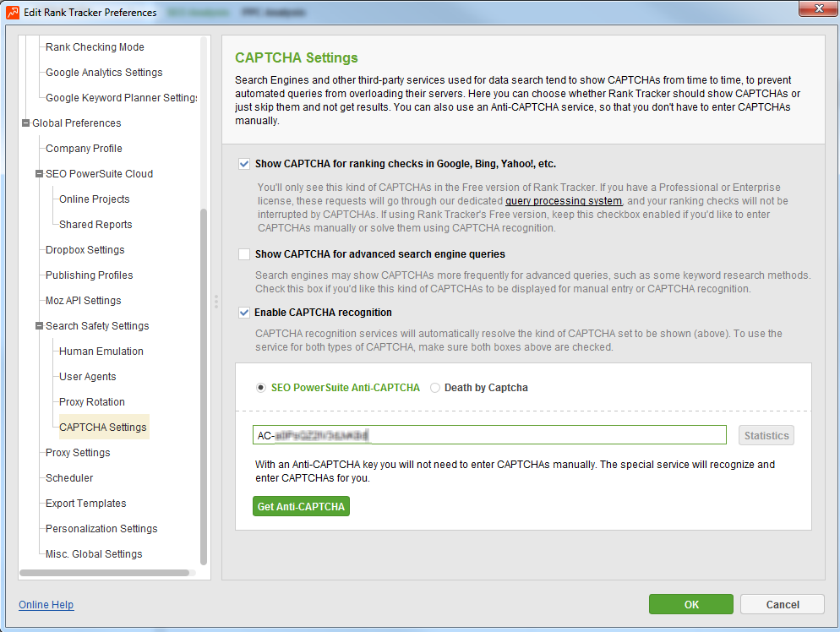The image size is (840, 632).
Task: Select CAPTCHA Settings in the tree
Action: (103, 428)
